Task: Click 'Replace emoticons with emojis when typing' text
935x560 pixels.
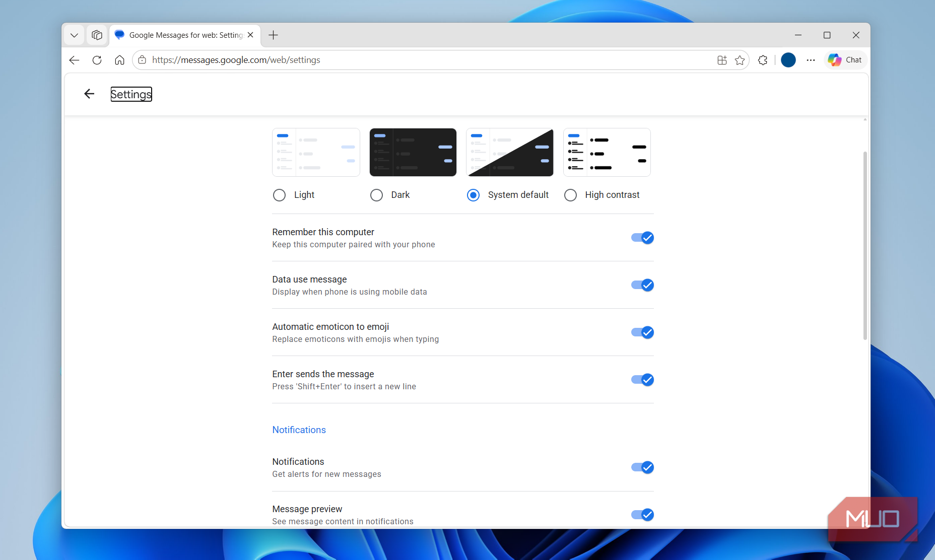Action: coord(356,339)
